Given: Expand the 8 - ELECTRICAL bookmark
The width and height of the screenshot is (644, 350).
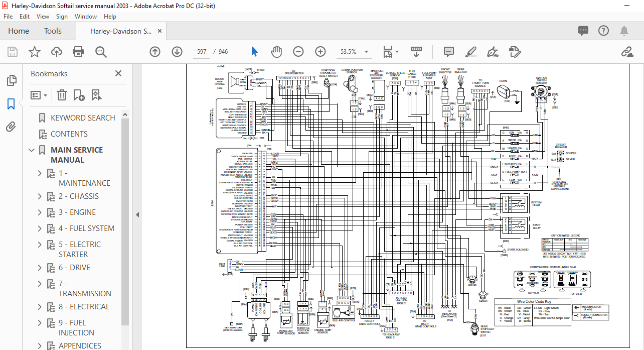Looking at the screenshot, I should click(x=40, y=307).
